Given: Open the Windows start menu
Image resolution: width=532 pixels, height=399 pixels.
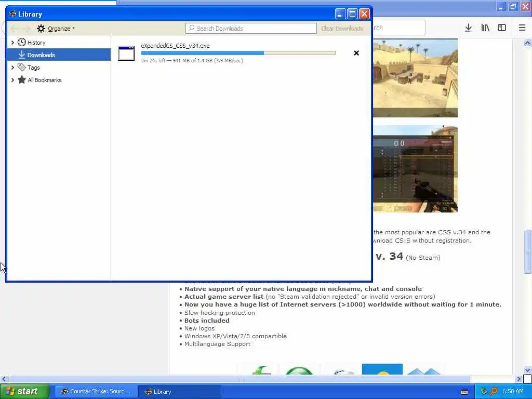Looking at the screenshot, I should (24, 391).
